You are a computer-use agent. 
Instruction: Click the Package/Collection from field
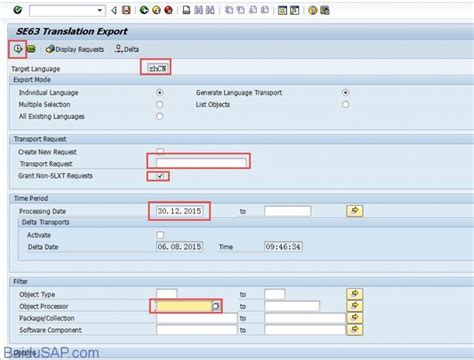[x=197, y=318]
